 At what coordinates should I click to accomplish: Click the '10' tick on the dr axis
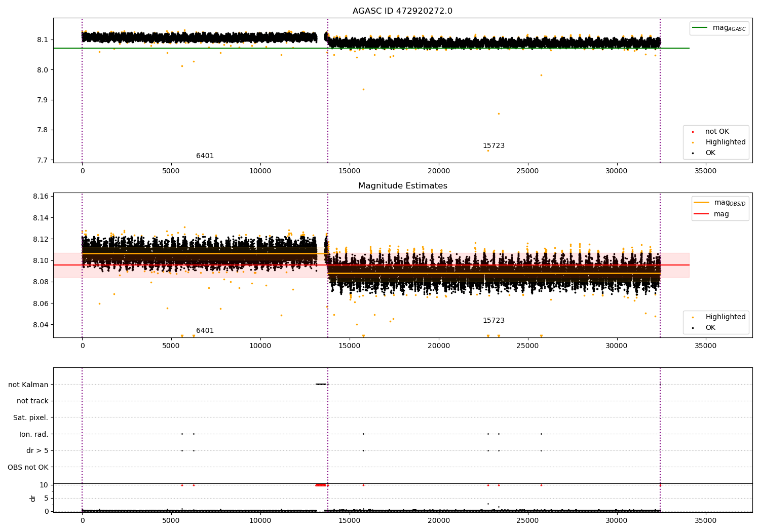coord(44,485)
